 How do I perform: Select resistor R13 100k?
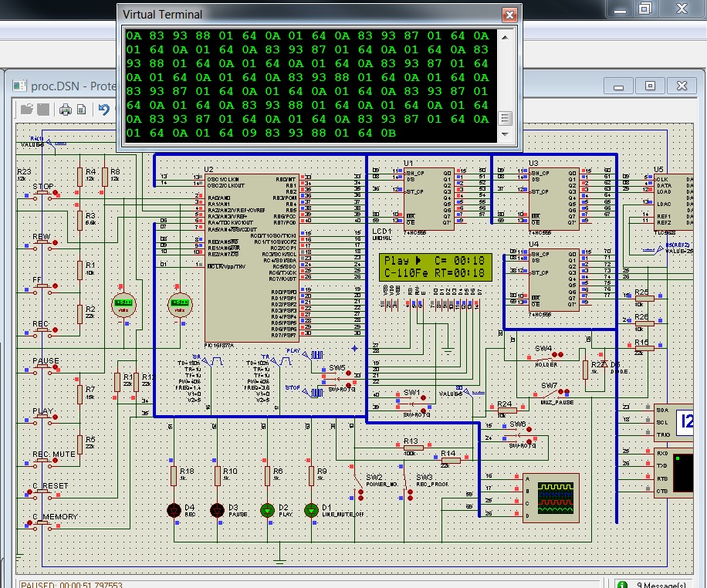point(413,448)
